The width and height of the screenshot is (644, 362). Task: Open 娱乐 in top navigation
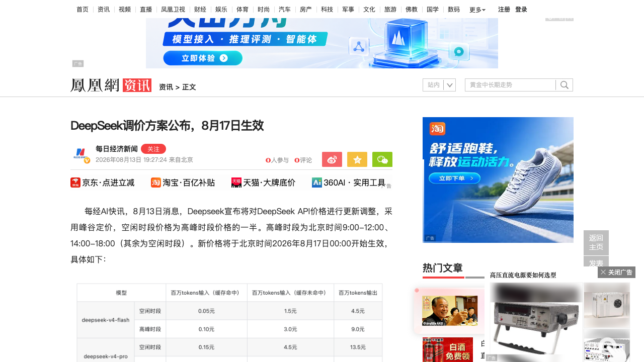(x=221, y=9)
